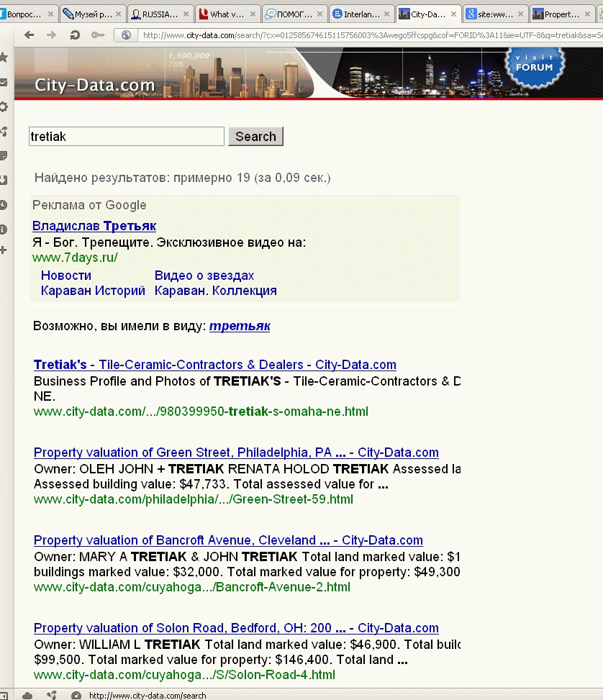The width and height of the screenshot is (603, 700).
Task: Click the Solon-Road-4.html green URL
Action: (184, 675)
